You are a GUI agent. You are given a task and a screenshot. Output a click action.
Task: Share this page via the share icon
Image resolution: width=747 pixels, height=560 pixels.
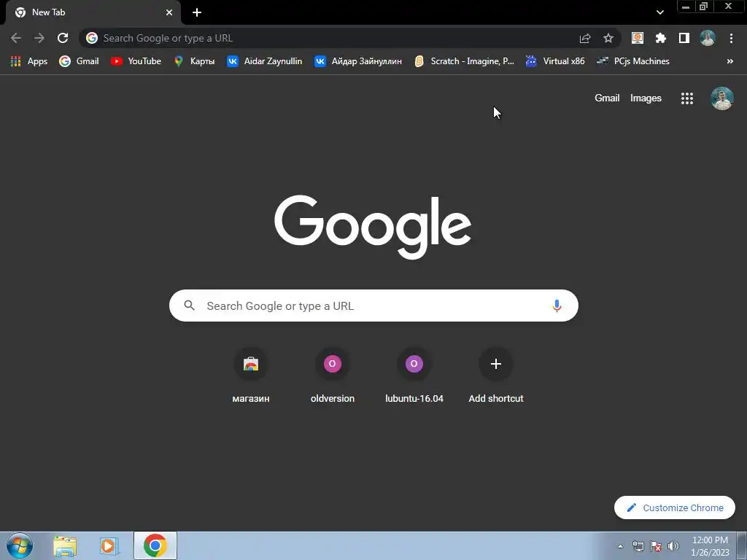(x=585, y=38)
